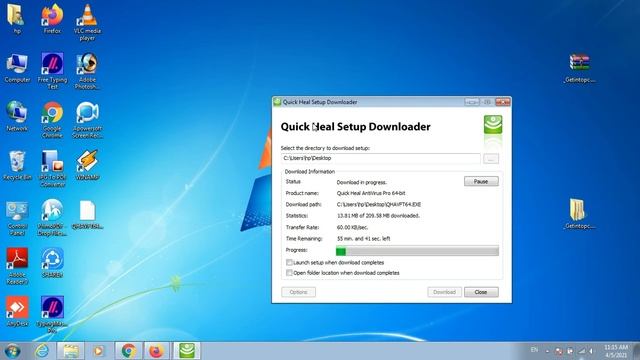
Task: Open the media player taskbar icon
Action: pyautogui.click(x=98, y=351)
